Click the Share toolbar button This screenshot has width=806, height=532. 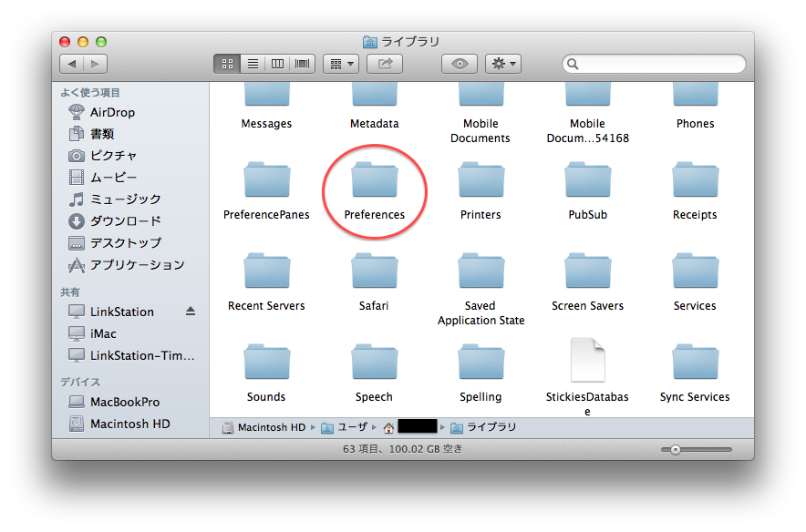pyautogui.click(x=385, y=64)
